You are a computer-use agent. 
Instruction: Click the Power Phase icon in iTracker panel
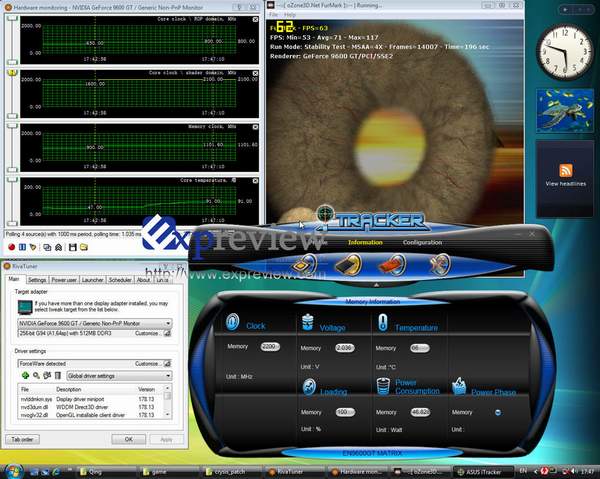click(x=459, y=386)
